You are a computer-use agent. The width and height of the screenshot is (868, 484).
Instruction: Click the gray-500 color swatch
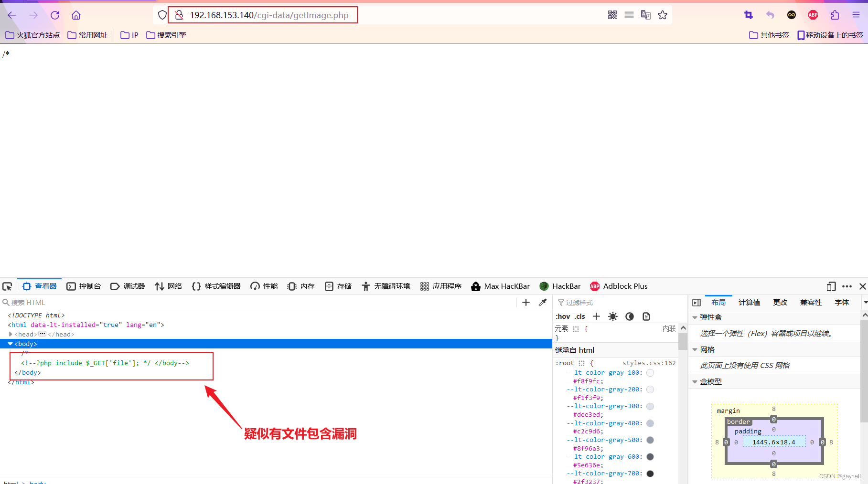tap(650, 440)
